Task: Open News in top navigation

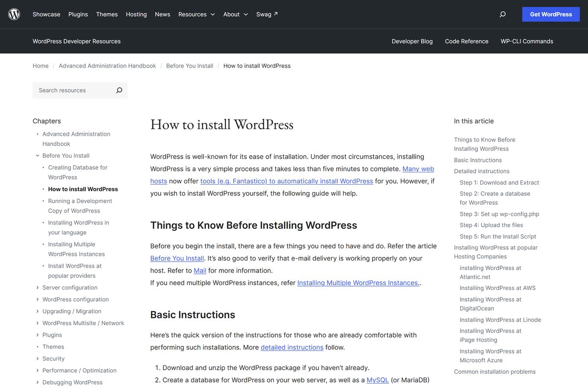Action: point(163,14)
